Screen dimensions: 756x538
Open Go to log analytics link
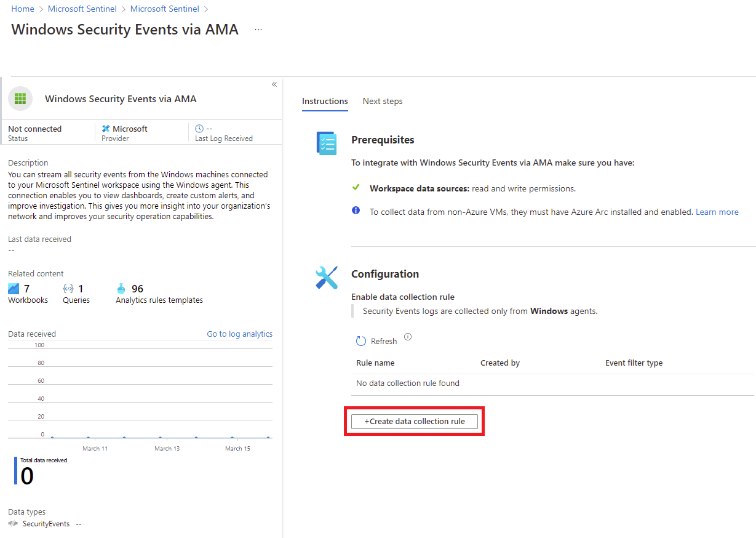tap(240, 334)
